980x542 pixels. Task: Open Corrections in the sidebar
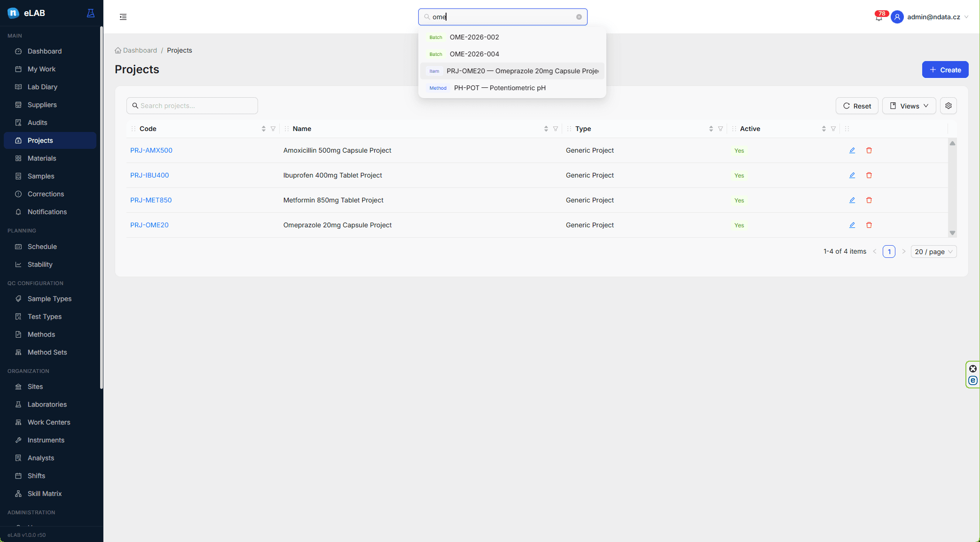point(50,194)
